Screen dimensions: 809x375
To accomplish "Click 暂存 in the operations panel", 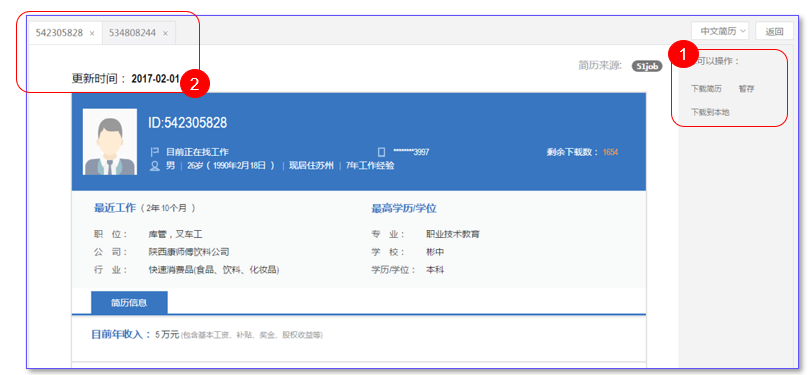I will coord(747,89).
